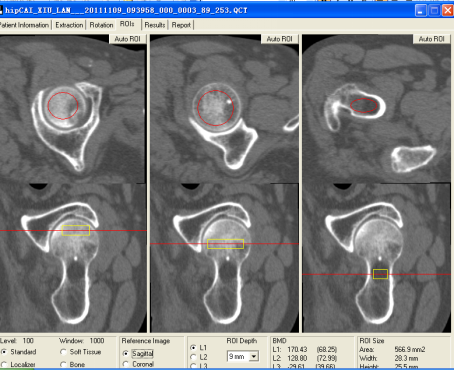Switch to the Patient Information tab
This screenshot has width=455, height=371.
point(25,25)
